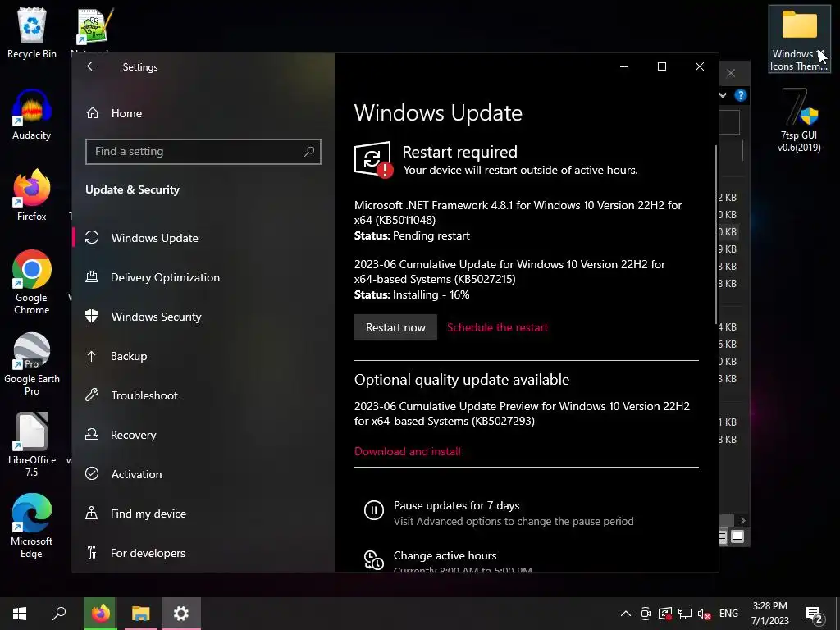
Task: Click the Activation checkmark circle icon
Action: (92, 473)
